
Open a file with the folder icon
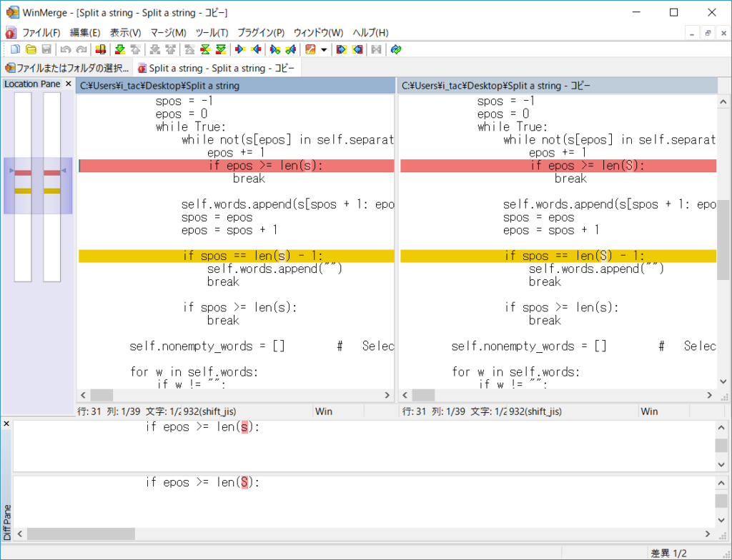31,49
